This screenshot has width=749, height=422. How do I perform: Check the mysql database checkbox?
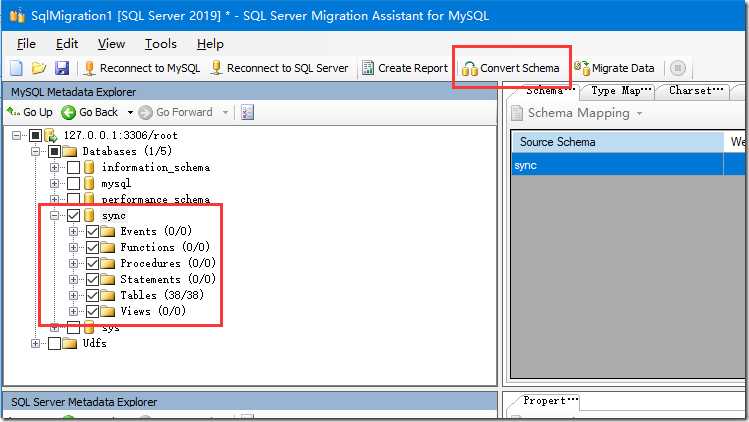click(74, 184)
